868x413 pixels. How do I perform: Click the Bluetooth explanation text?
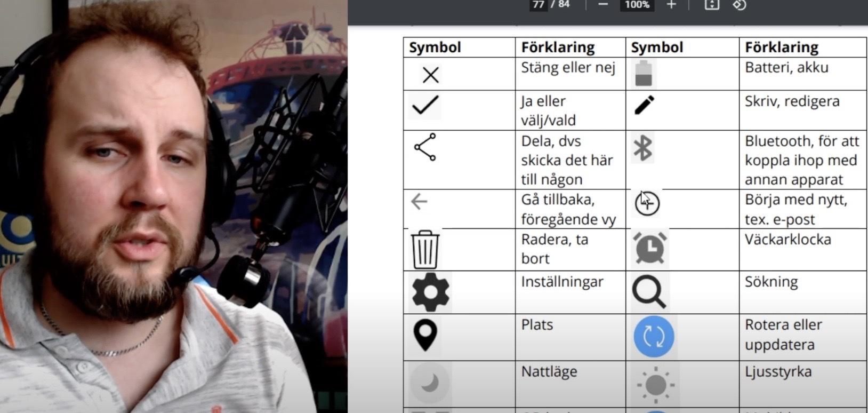pos(802,160)
